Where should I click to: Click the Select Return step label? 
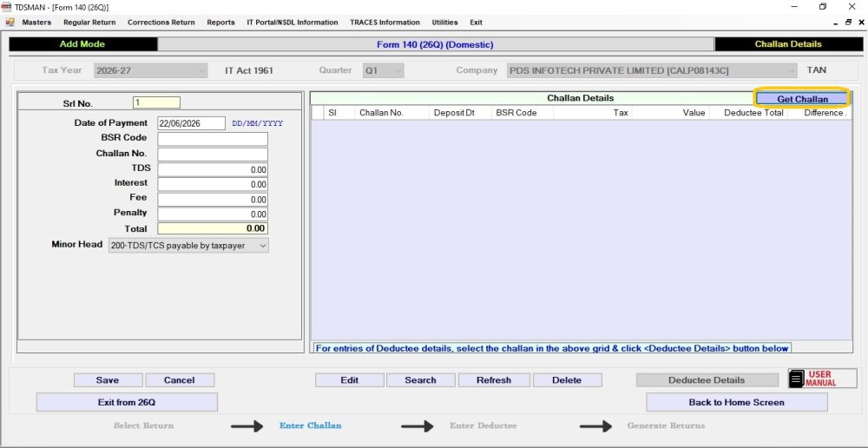point(143,425)
